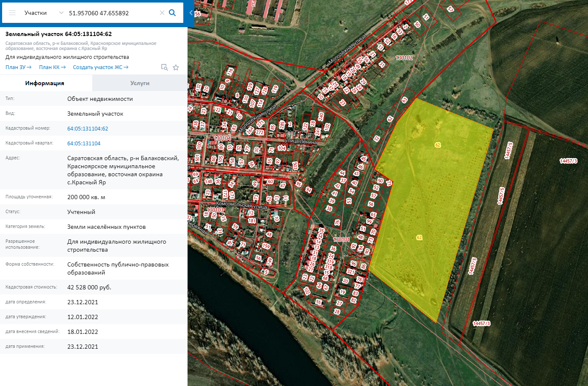Open cadastral number link 64:05:131104:62

click(88, 128)
